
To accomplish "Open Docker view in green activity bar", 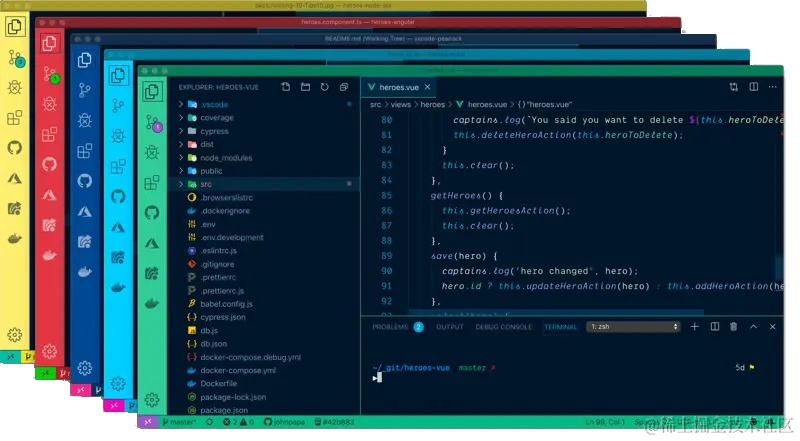I will [153, 302].
